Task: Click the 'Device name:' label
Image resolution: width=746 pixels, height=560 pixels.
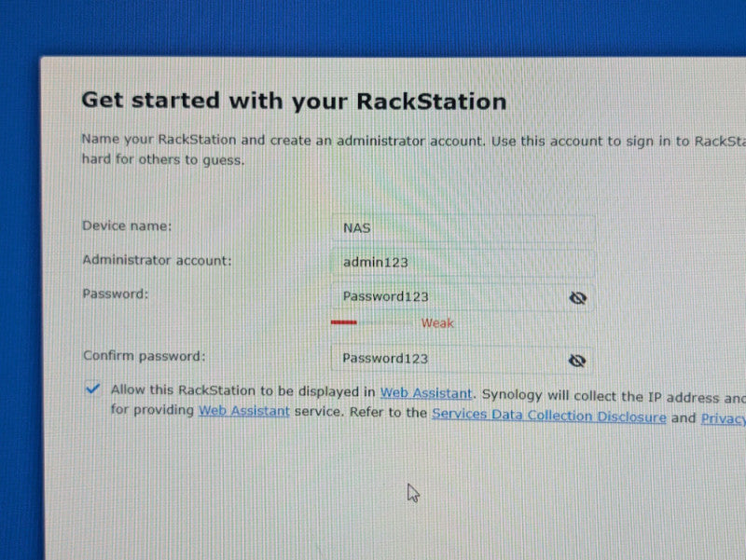Action: pyautogui.click(x=127, y=225)
